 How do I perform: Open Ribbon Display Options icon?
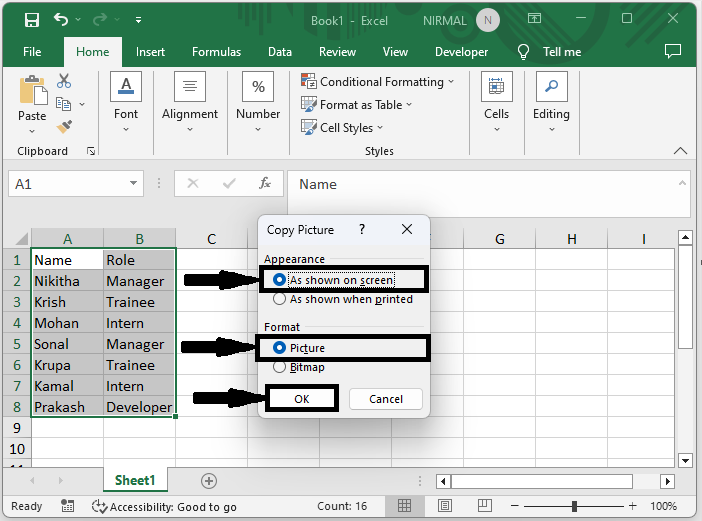pyautogui.click(x=534, y=18)
